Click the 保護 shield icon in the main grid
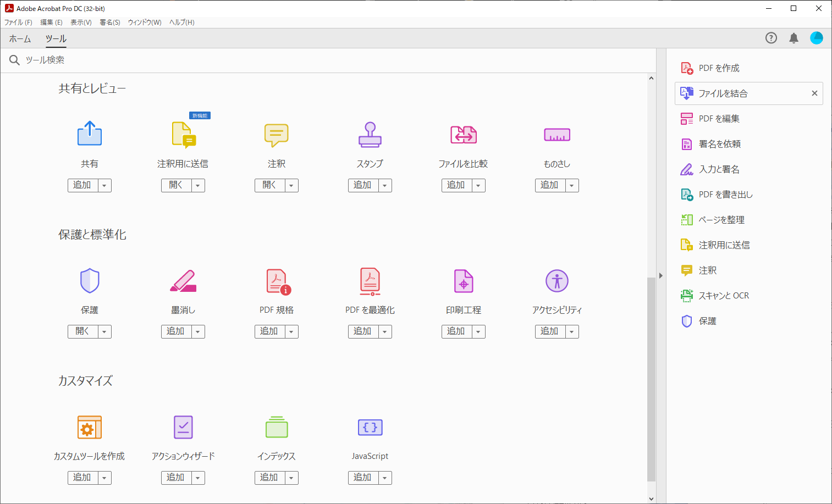The image size is (832, 504). [90, 281]
